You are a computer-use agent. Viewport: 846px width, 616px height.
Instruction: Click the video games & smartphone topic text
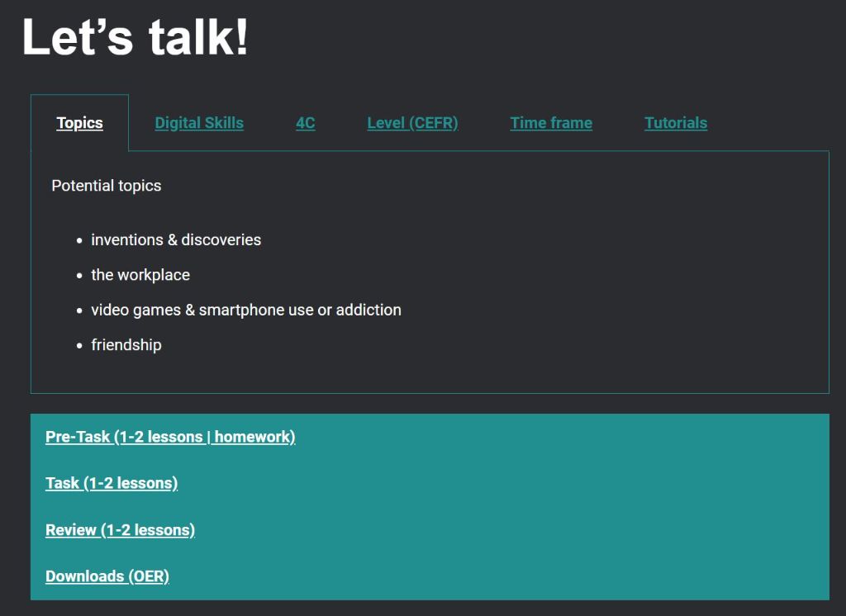246,310
